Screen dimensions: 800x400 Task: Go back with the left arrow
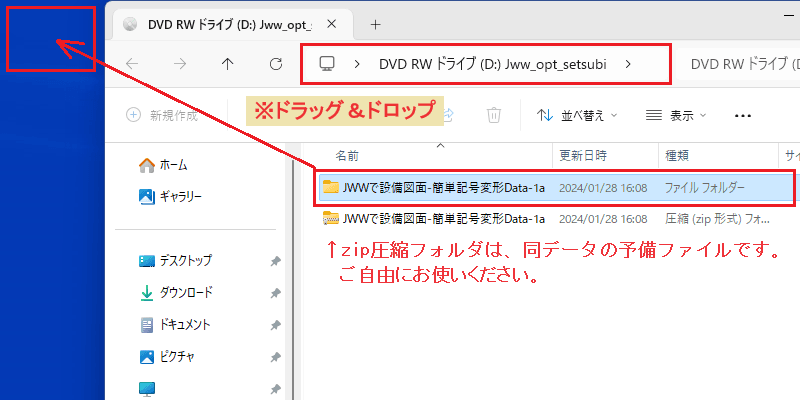click(x=132, y=64)
